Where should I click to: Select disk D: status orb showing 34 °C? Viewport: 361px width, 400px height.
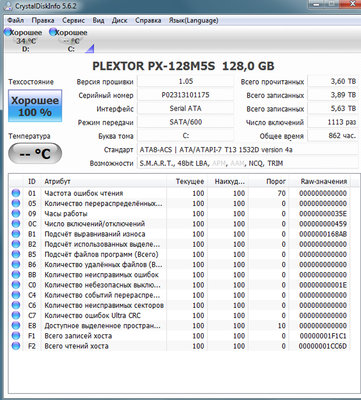pos(7,32)
